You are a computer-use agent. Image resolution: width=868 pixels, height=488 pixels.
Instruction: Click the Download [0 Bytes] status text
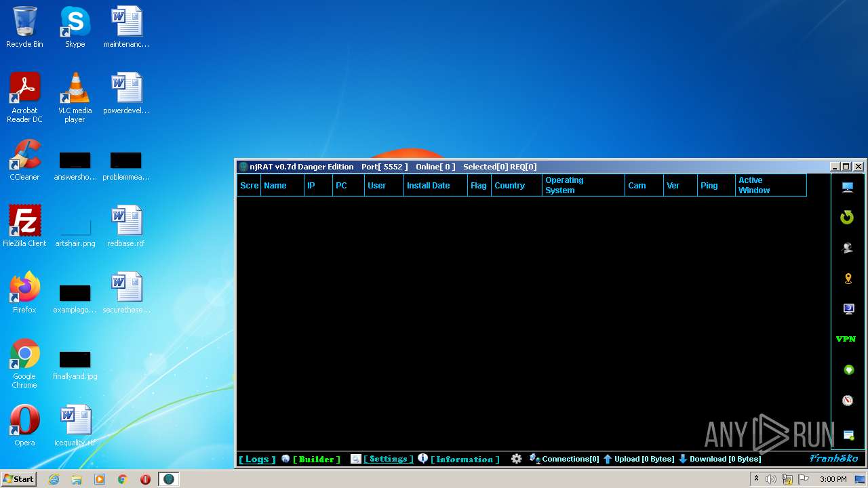click(x=725, y=459)
